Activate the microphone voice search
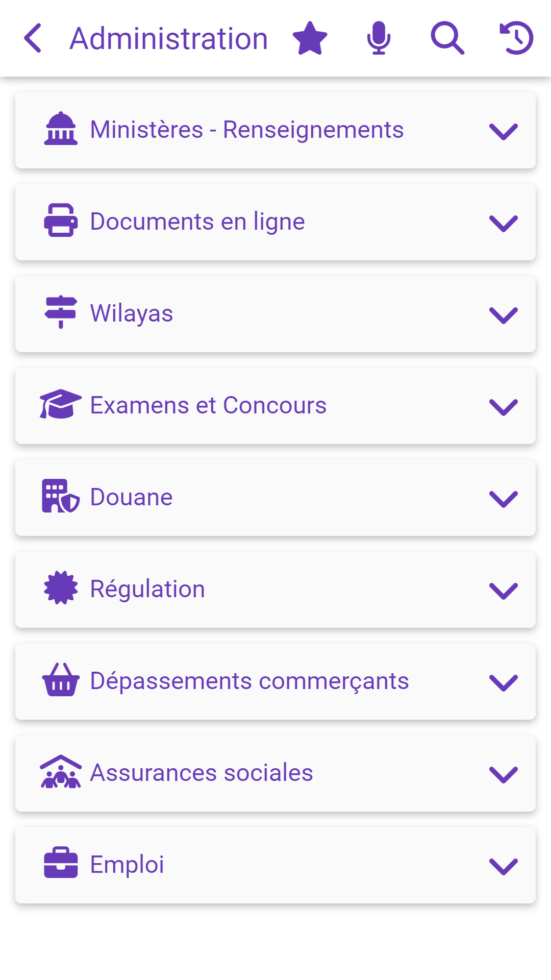Screen dimensions: 551x980 (379, 38)
